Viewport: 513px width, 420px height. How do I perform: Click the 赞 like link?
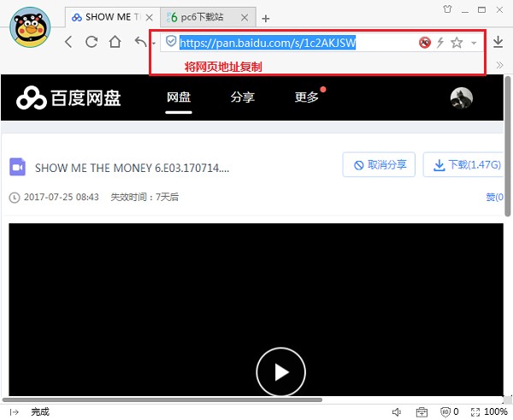click(494, 197)
